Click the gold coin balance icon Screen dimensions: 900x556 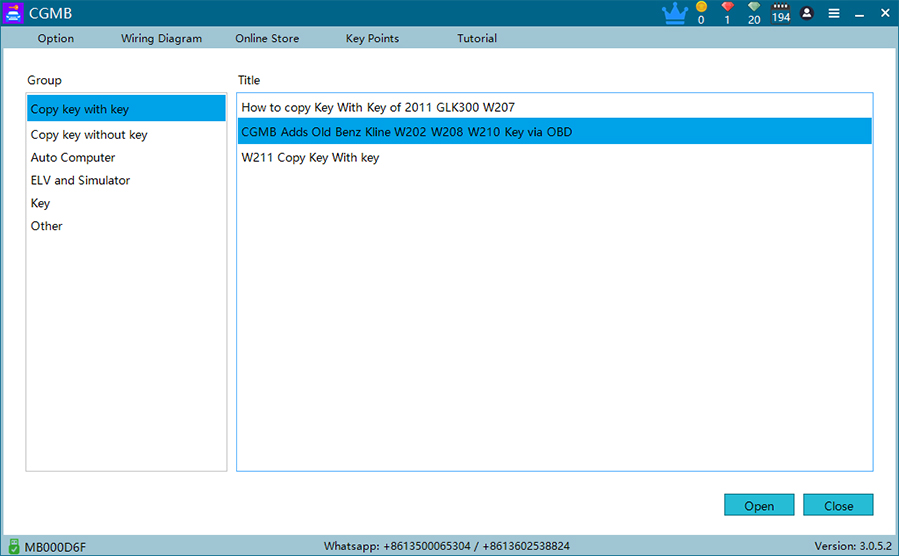click(x=701, y=8)
